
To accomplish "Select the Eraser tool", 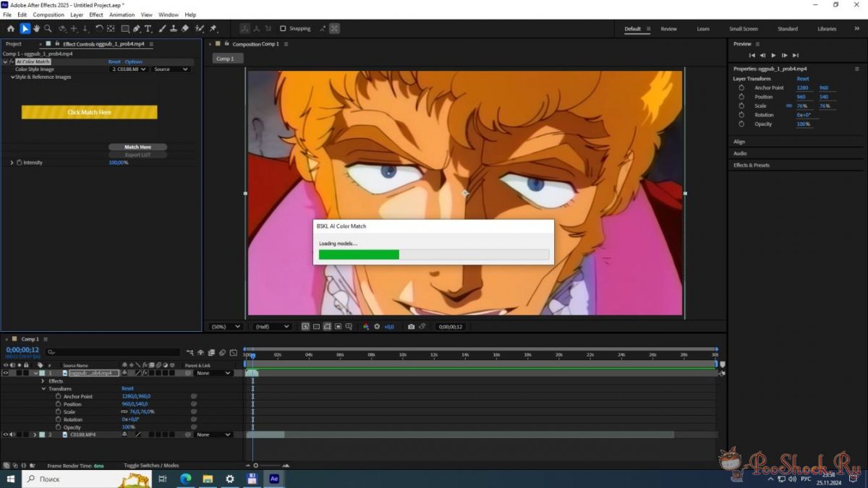I will [184, 29].
